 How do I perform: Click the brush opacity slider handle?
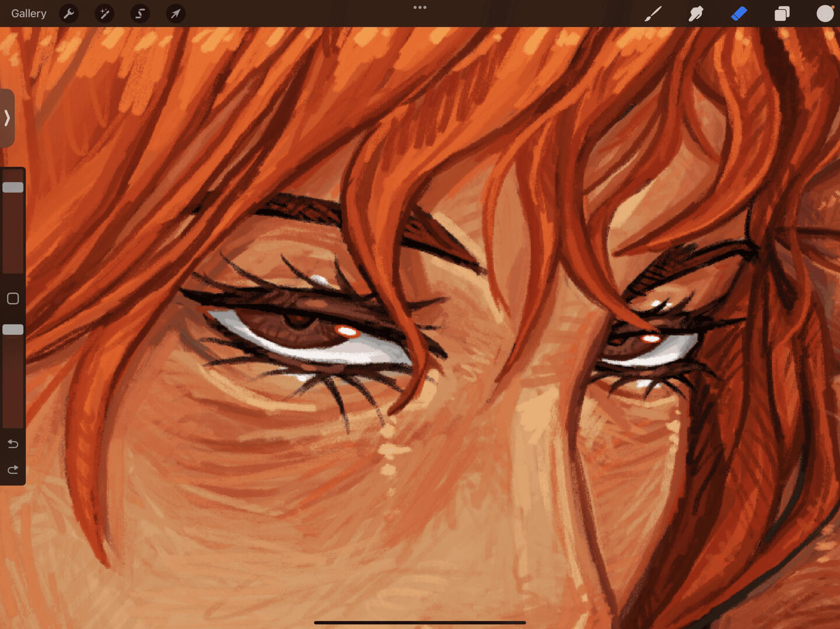13,329
